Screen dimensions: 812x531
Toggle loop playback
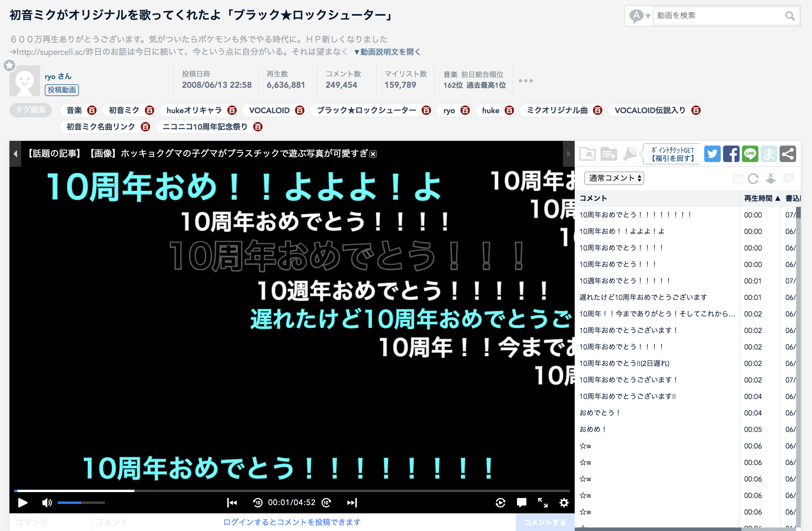500,502
